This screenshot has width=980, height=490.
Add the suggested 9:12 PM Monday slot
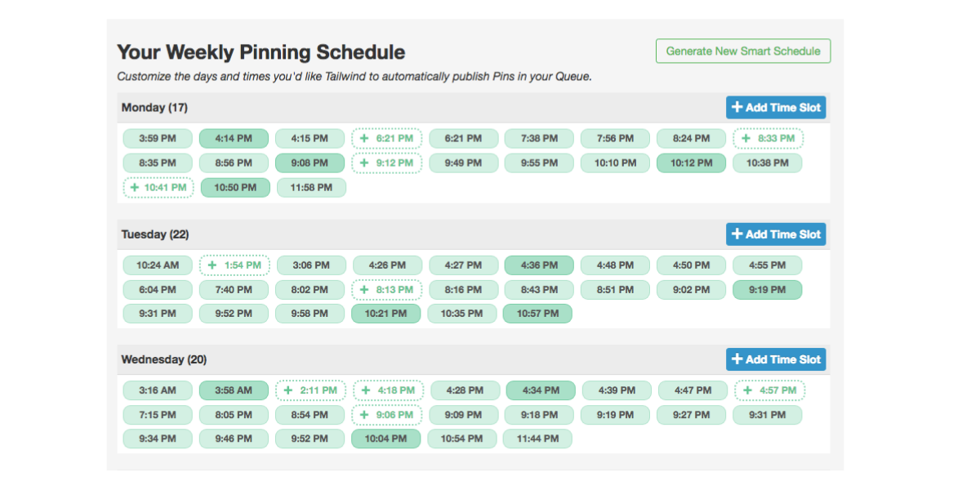pos(387,163)
